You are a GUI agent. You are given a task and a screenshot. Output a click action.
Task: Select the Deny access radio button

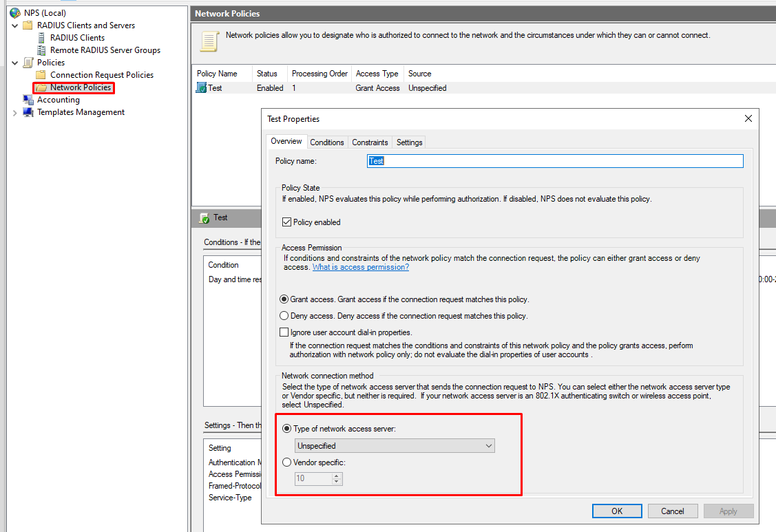tap(284, 316)
